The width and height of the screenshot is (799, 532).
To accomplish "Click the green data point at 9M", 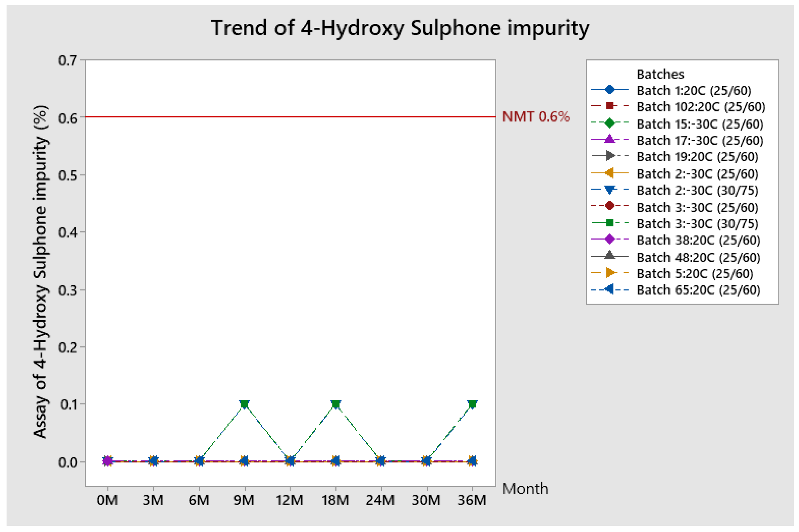I will pyautogui.click(x=244, y=404).
